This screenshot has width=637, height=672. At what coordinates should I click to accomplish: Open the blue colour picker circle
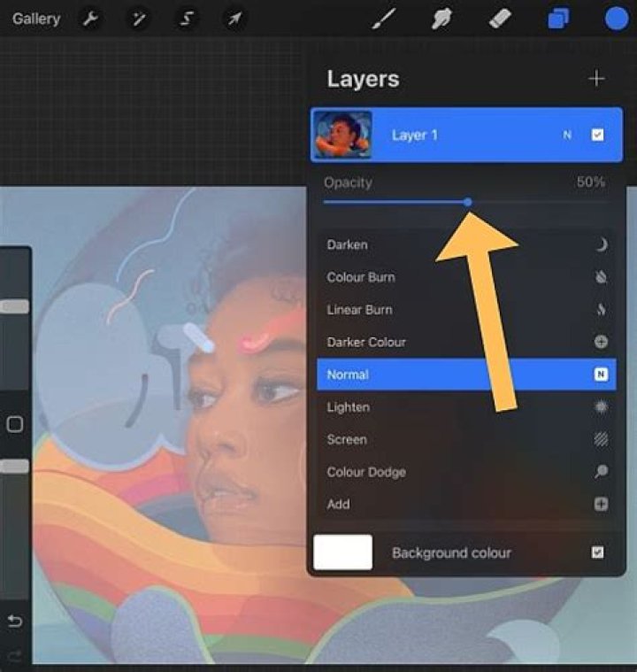617,19
